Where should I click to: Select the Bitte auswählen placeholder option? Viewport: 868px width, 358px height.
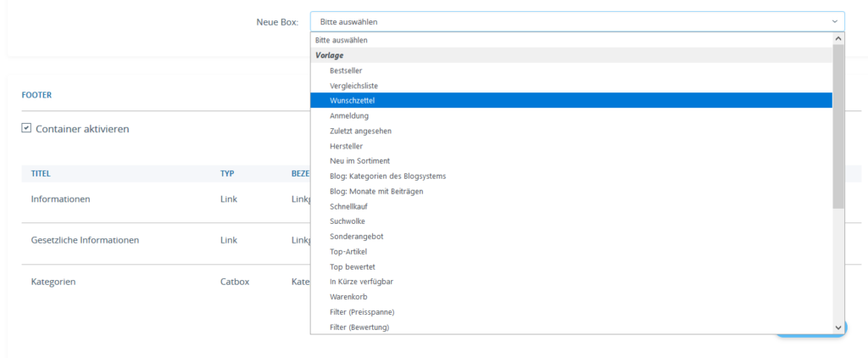[341, 40]
